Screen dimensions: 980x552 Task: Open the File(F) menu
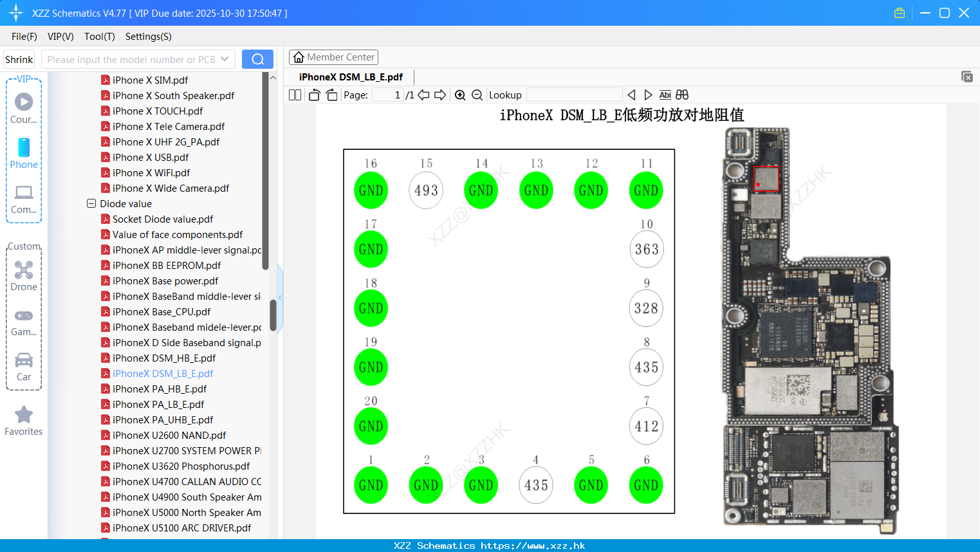(x=24, y=37)
